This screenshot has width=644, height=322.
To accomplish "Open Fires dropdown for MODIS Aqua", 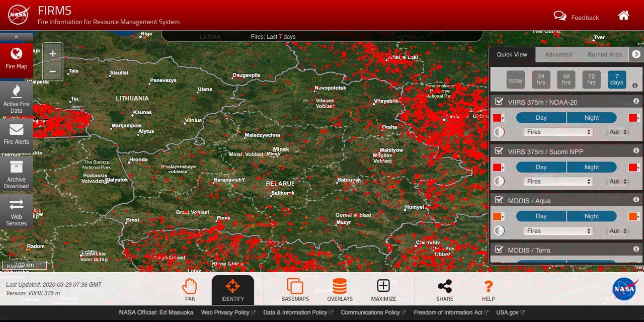I will [x=558, y=231].
